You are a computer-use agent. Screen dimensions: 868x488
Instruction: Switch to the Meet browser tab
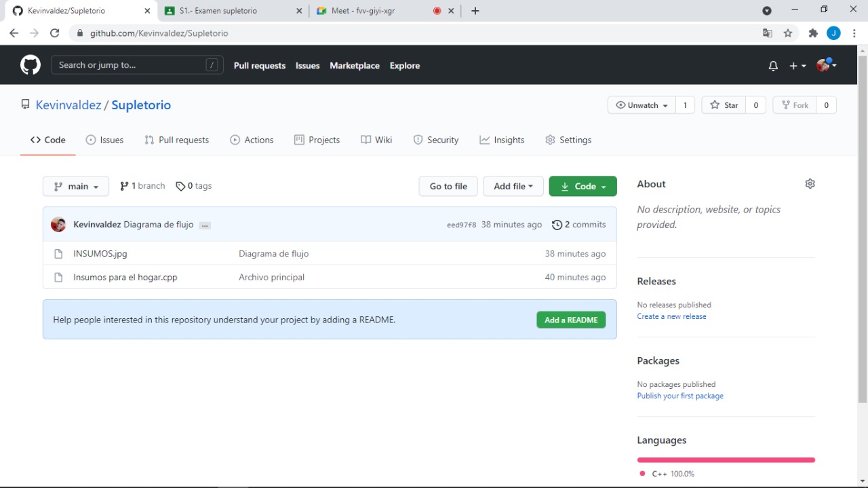click(x=384, y=11)
